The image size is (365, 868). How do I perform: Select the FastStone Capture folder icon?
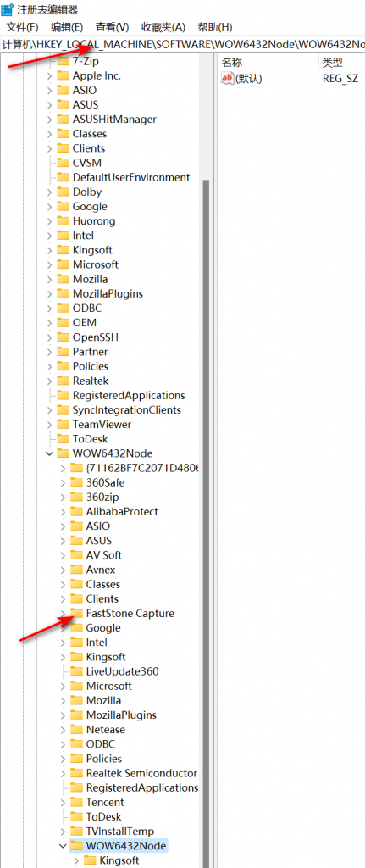click(x=76, y=614)
